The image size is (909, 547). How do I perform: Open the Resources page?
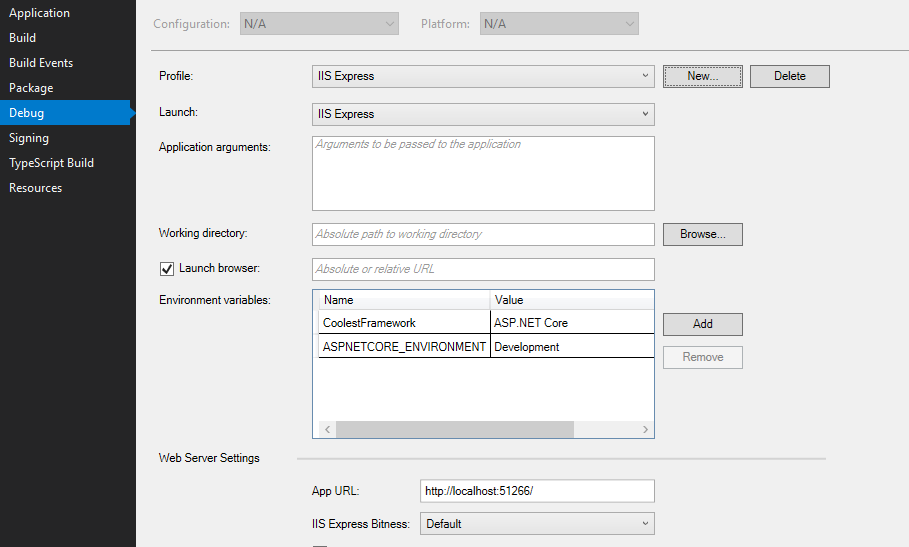pyautogui.click(x=35, y=188)
